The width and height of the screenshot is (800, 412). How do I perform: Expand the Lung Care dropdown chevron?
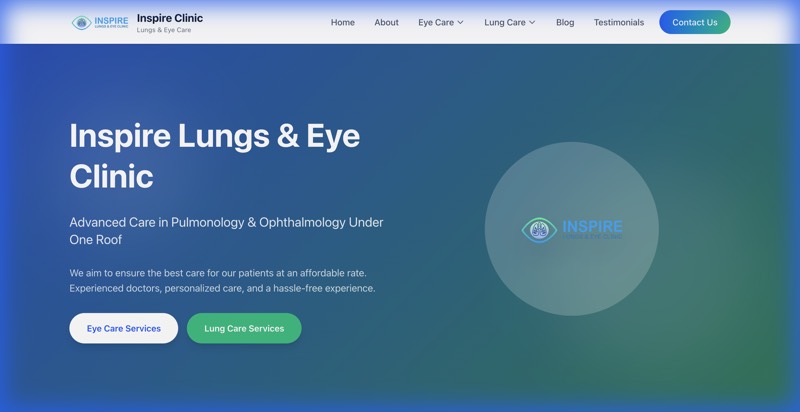pos(532,22)
